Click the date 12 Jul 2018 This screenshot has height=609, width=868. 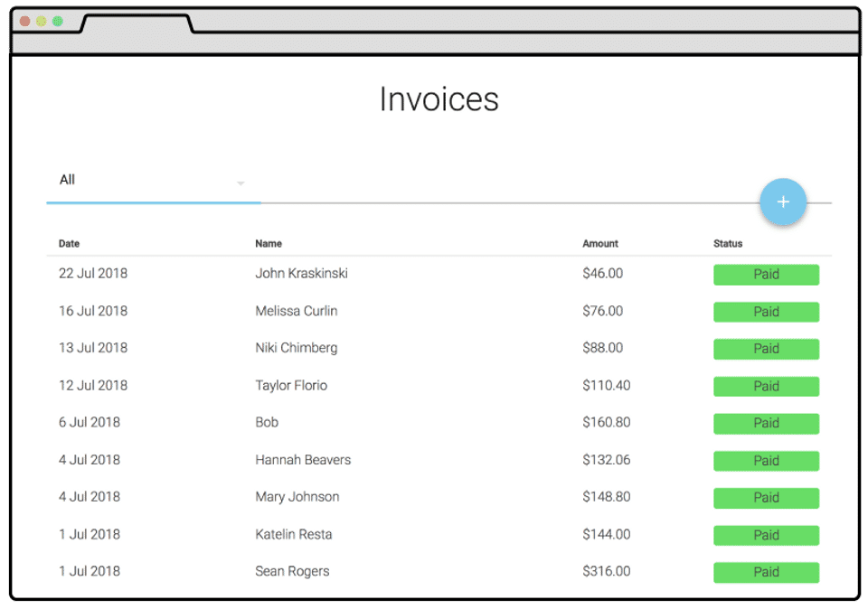[x=93, y=386]
